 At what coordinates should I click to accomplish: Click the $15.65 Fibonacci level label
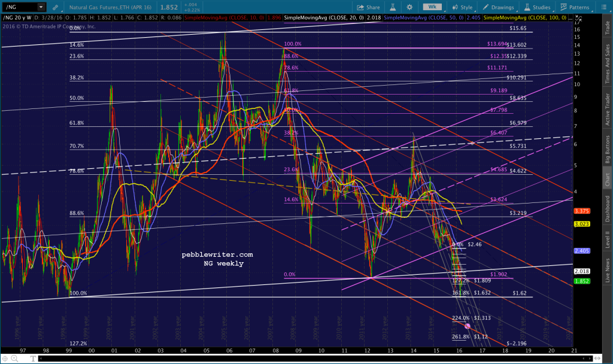tap(518, 28)
